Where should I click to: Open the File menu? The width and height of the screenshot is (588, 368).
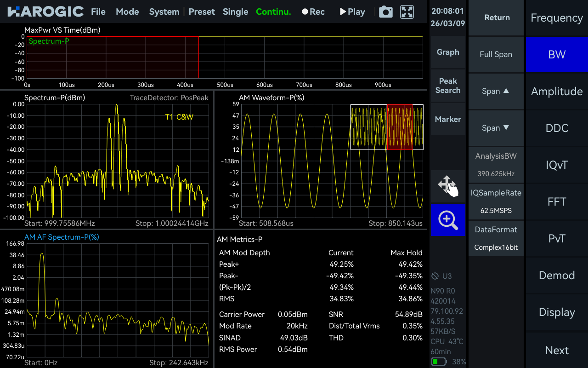pos(98,12)
